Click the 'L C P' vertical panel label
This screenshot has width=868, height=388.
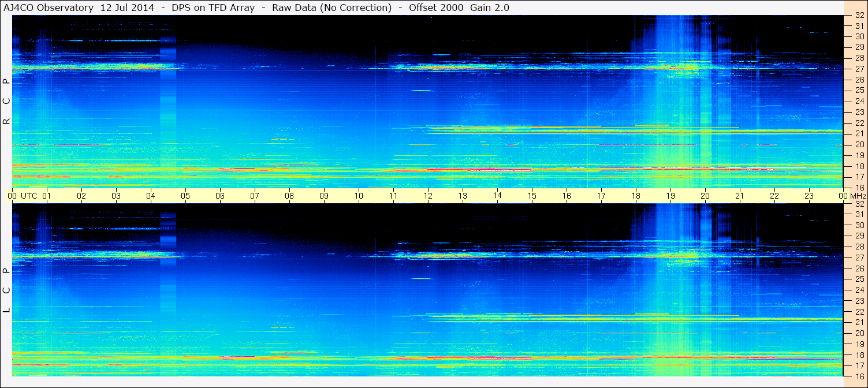click(x=6, y=290)
